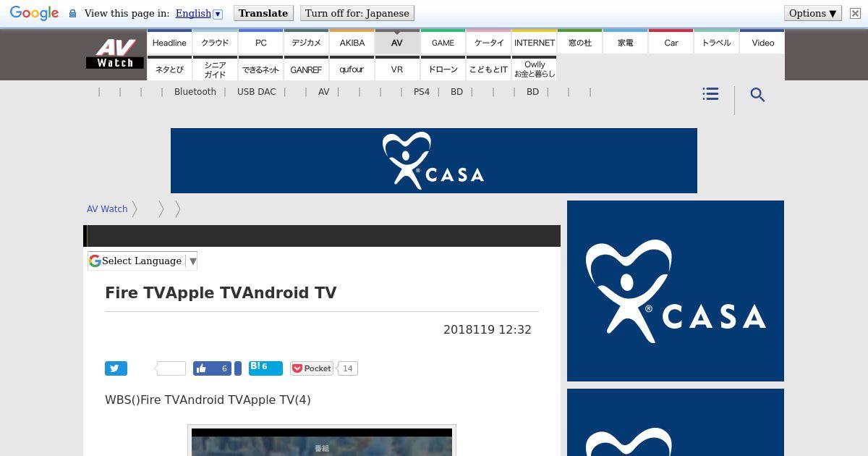Open the VR tab
Screen dimensions: 868x456
coord(397,69)
